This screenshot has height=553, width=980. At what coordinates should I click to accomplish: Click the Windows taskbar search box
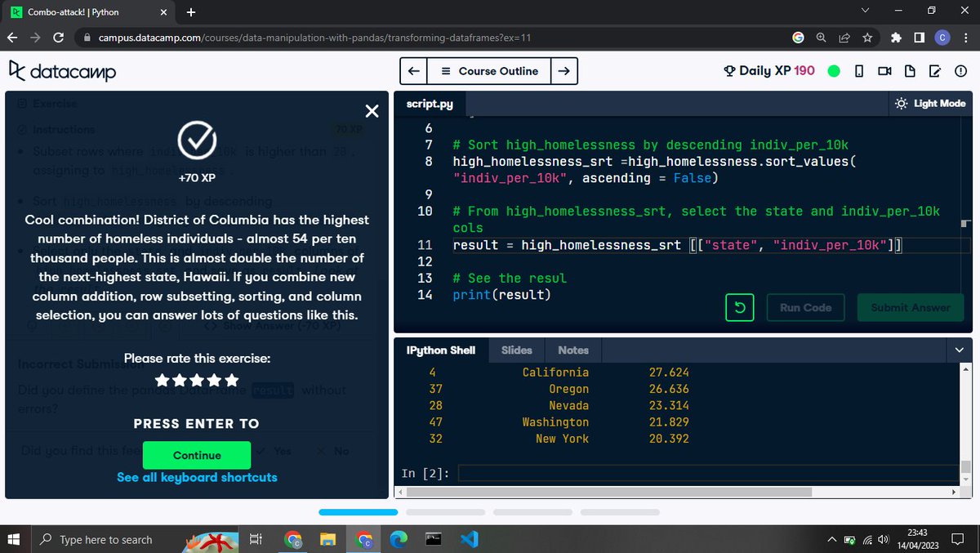[x=105, y=539]
